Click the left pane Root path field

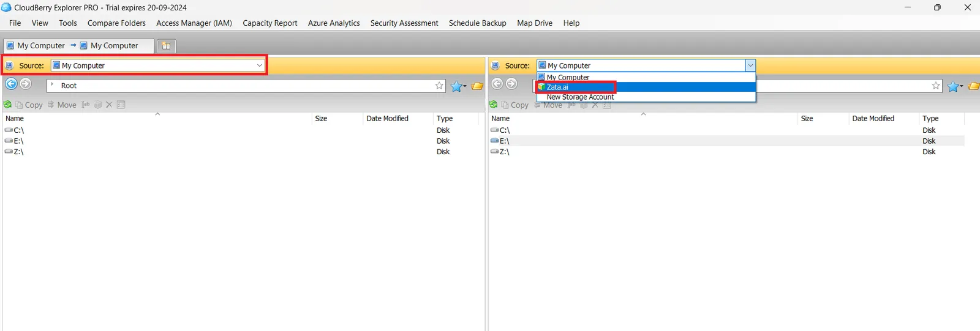(245, 86)
